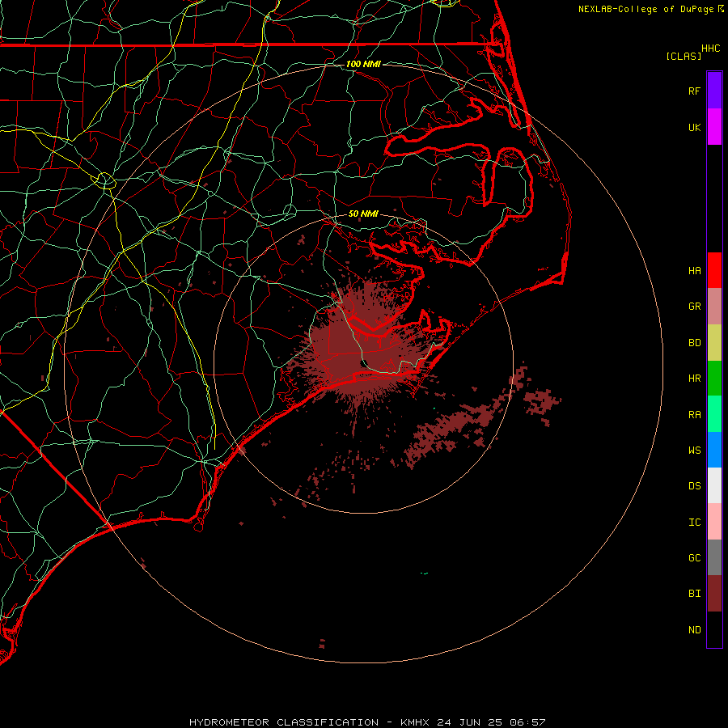Click the BI legend label
This screenshot has height=728, width=728.
point(695,594)
